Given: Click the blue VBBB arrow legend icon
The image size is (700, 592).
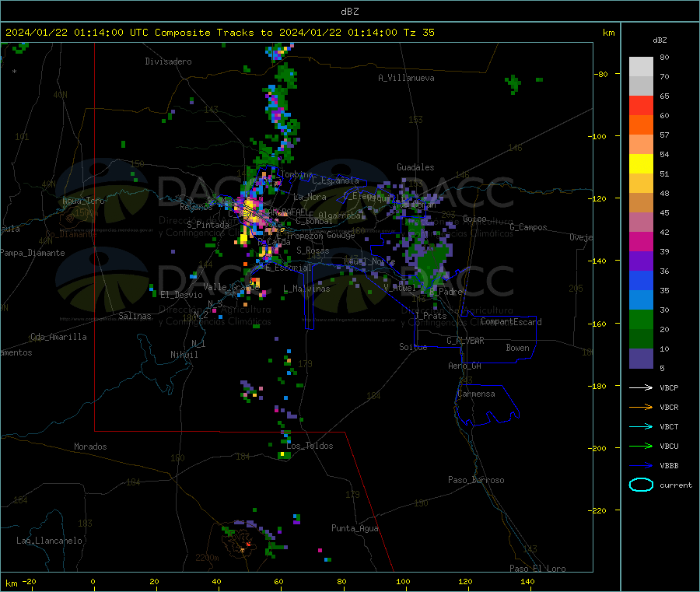Looking at the screenshot, I should pos(641,466).
